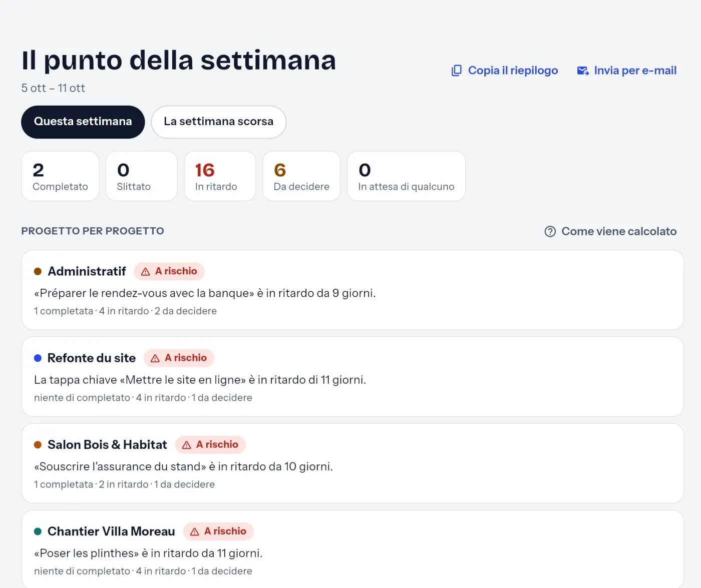701x588 pixels.
Task: Click the green dot beside Chantier Villa Moreau
Action: (38, 531)
